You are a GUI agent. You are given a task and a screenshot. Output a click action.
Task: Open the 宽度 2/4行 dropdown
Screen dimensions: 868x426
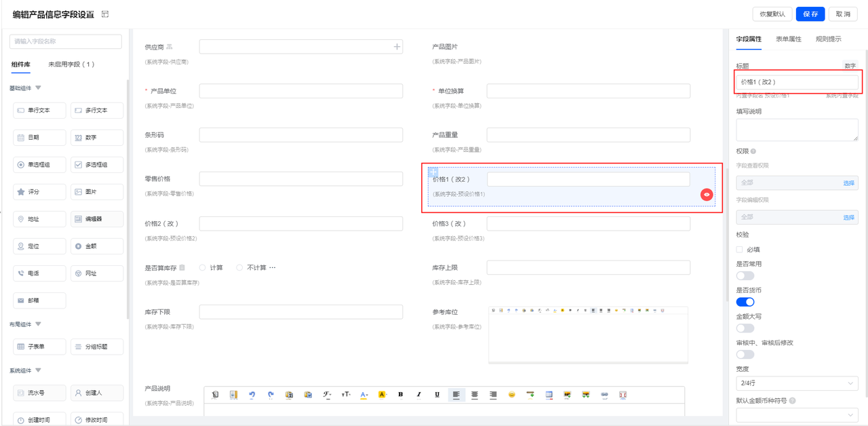point(797,383)
